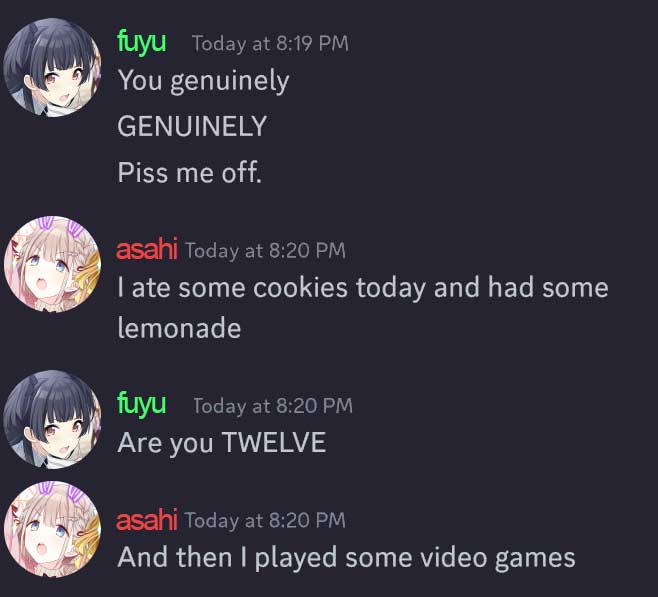This screenshot has width=658, height=597.
Task: Select the "Piss me off." message
Action: pos(190,172)
